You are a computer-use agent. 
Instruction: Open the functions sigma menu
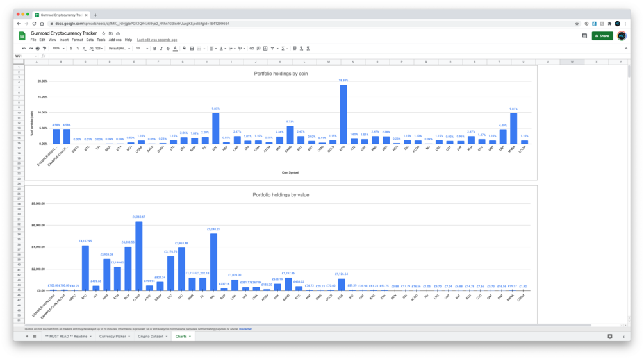click(283, 49)
